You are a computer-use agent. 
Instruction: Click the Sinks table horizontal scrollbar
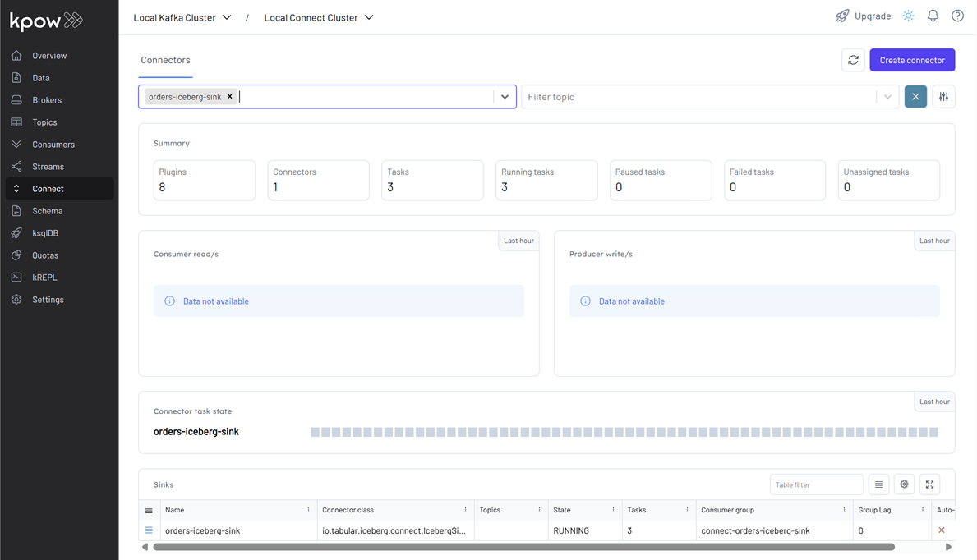tap(524, 547)
